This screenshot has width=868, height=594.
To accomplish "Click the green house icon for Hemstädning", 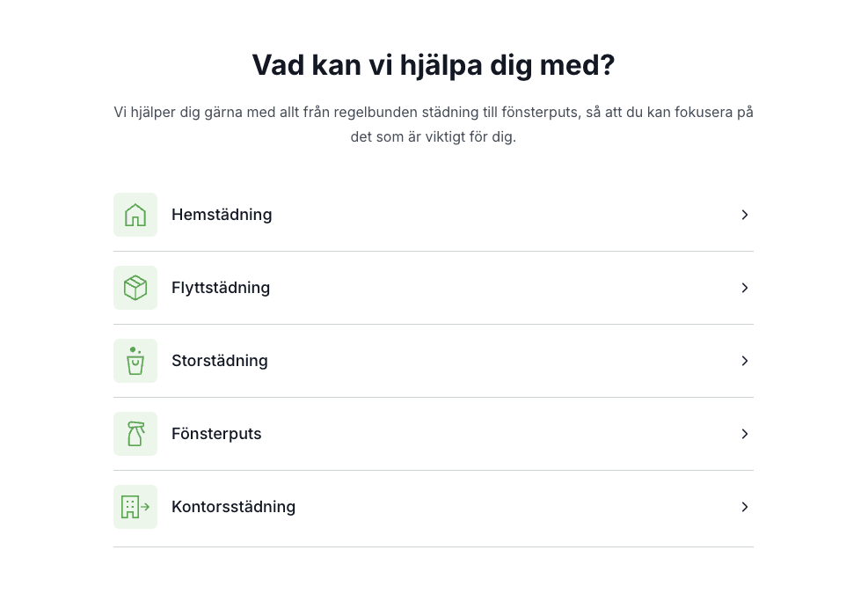I will [x=135, y=215].
